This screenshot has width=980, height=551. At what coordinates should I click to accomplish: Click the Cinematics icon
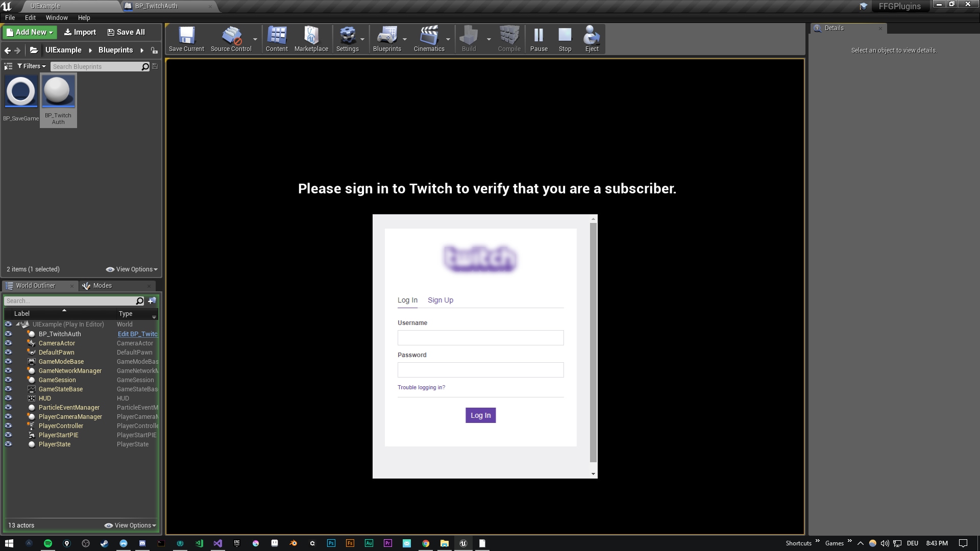point(429,38)
